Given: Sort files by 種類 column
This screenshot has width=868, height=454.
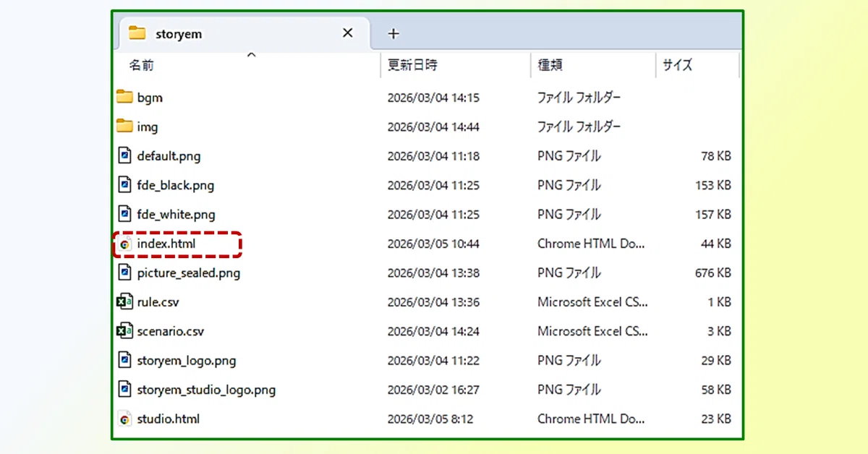Looking at the screenshot, I should click(550, 65).
